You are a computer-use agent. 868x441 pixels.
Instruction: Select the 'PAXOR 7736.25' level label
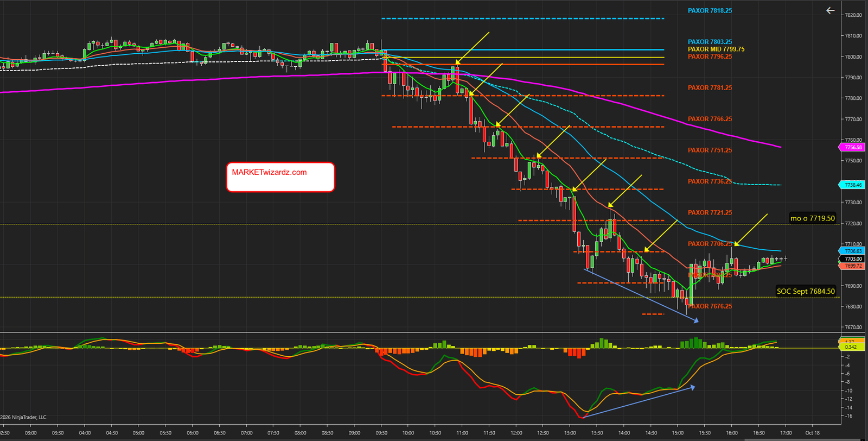710,181
